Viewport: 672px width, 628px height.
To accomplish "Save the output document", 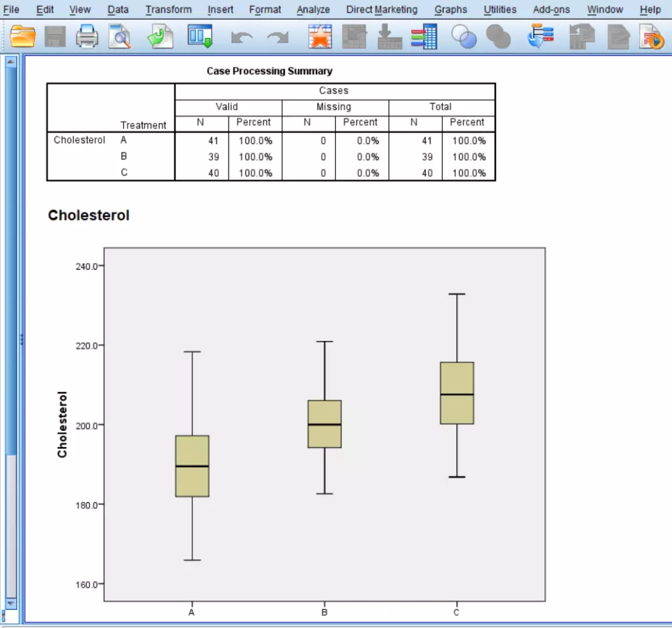I will tap(55, 36).
